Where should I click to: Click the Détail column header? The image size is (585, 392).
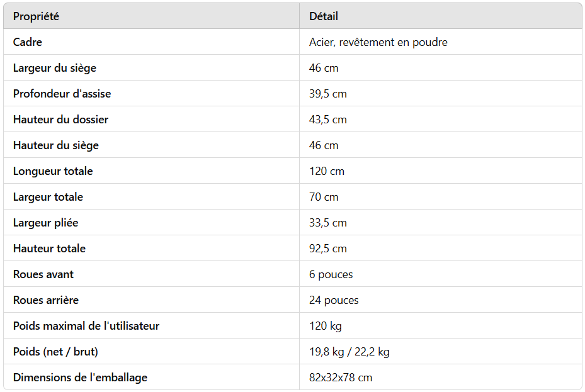324,16
